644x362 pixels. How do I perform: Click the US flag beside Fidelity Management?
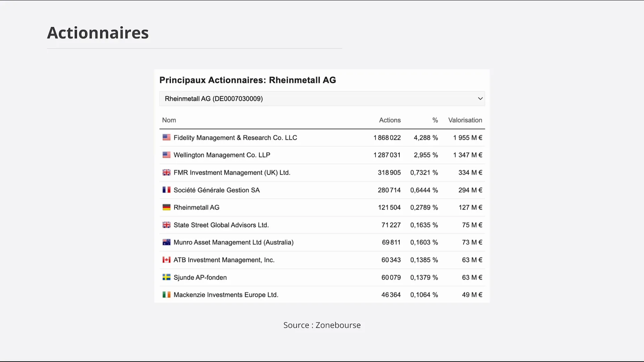pyautogui.click(x=166, y=138)
